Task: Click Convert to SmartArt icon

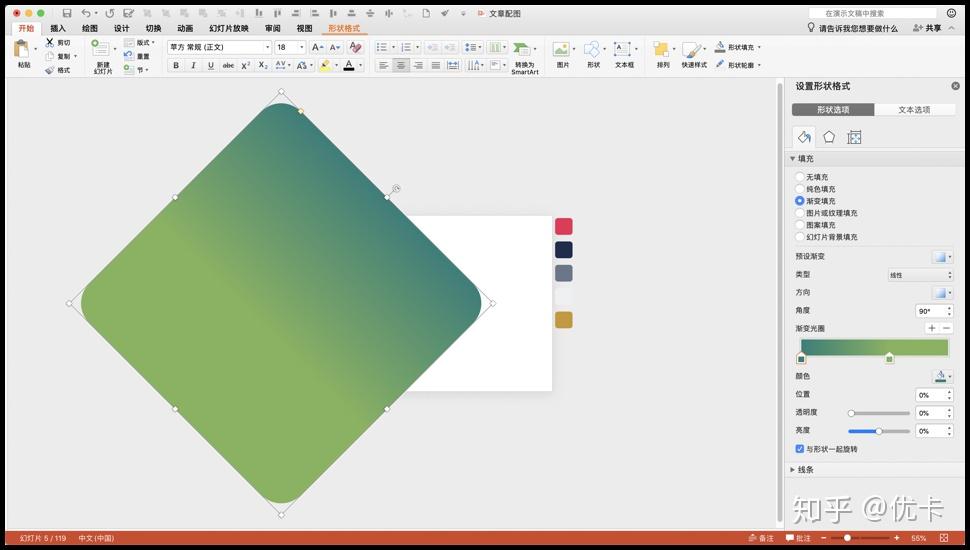Action: [x=521, y=49]
